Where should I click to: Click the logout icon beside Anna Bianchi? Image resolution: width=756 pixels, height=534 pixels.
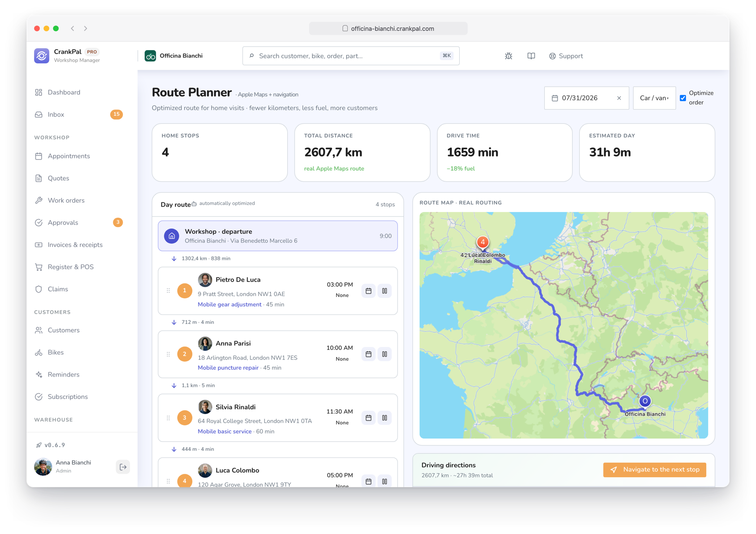click(123, 467)
